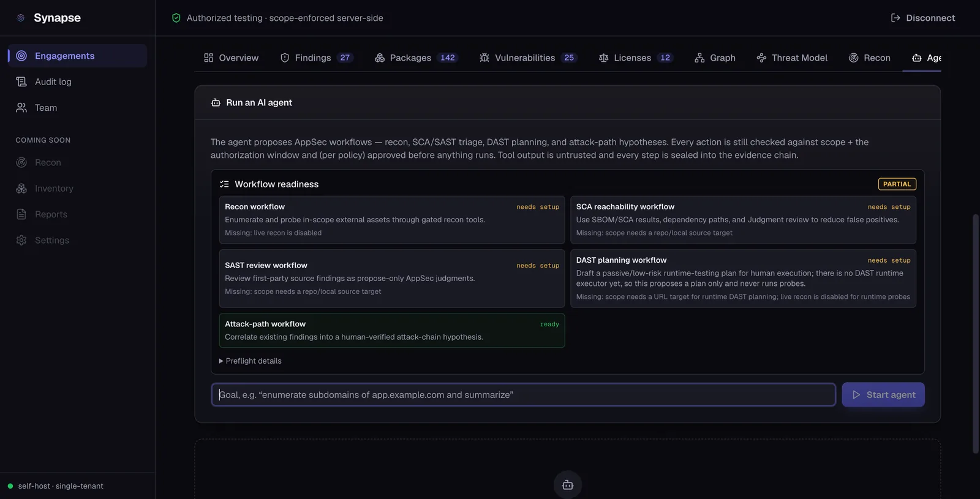
Task: Switch to the Packages tab
Action: pyautogui.click(x=416, y=58)
